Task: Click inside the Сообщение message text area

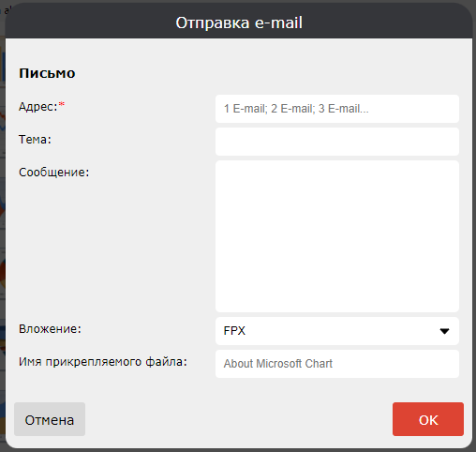Action: tap(337, 236)
